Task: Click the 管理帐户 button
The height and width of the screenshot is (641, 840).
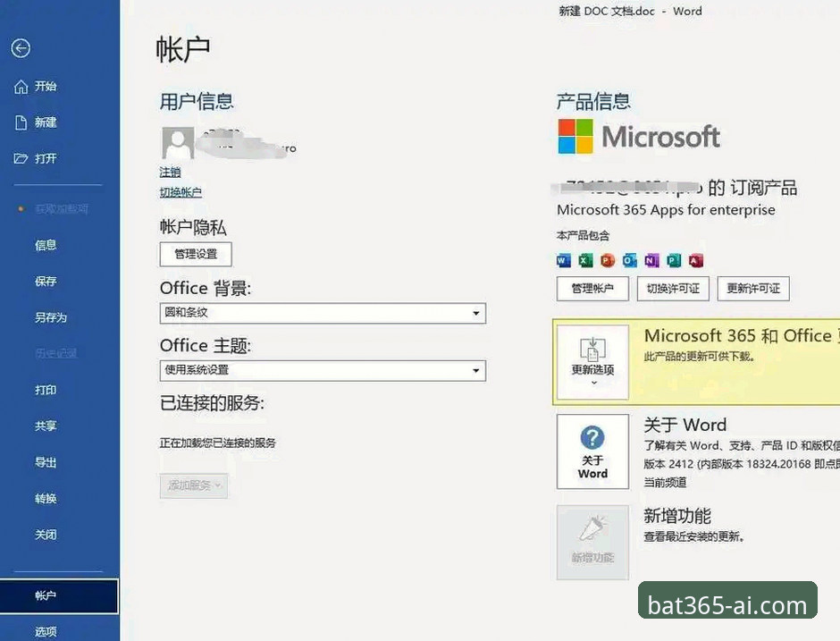Action: point(592,289)
